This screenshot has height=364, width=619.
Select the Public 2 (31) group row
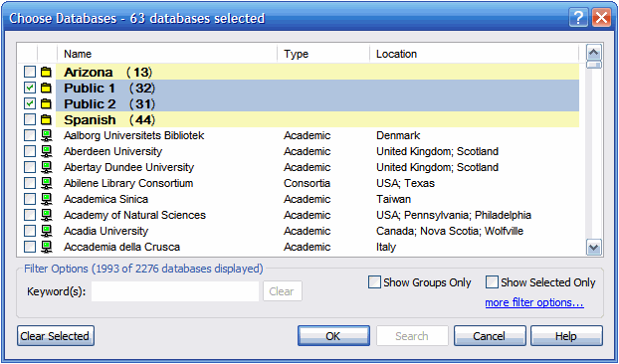(317, 103)
